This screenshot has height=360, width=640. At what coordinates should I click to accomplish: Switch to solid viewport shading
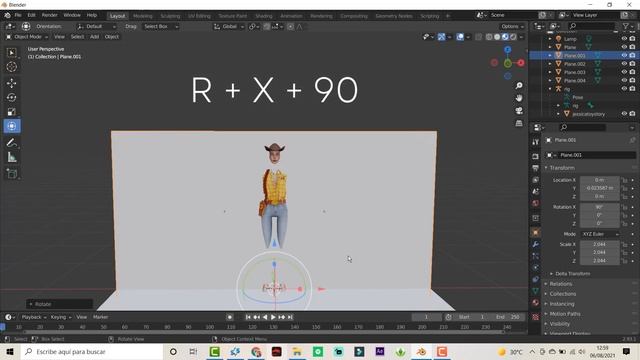point(497,37)
